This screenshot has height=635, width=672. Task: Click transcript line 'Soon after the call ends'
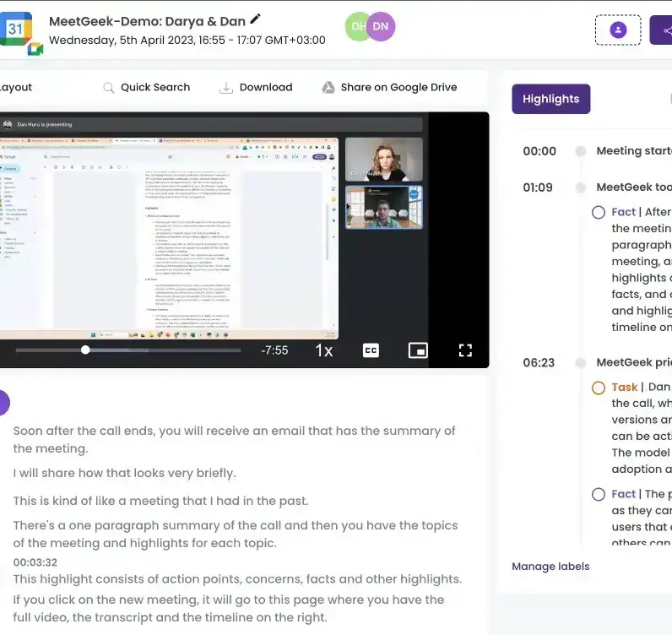tap(234, 439)
